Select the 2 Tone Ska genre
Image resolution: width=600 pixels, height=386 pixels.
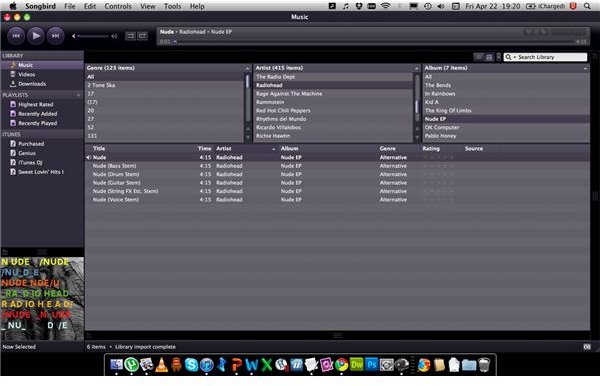pyautogui.click(x=165, y=85)
